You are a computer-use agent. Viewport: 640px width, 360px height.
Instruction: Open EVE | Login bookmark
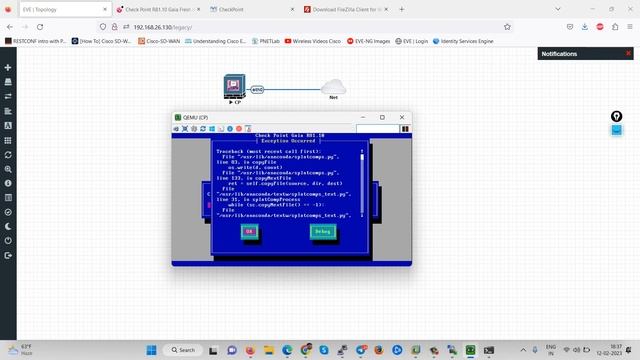click(411, 41)
